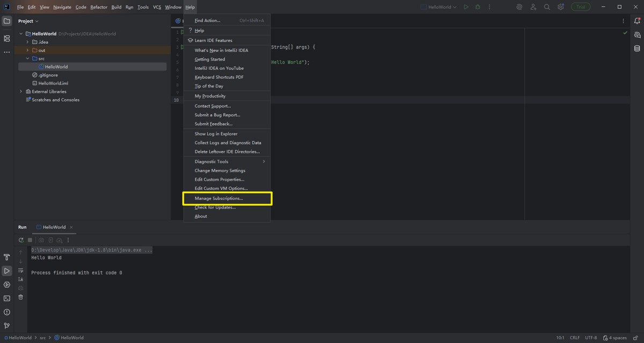Toggle soft-wrap in Run console
Screen dimensions: 644x343
[x=21, y=270]
